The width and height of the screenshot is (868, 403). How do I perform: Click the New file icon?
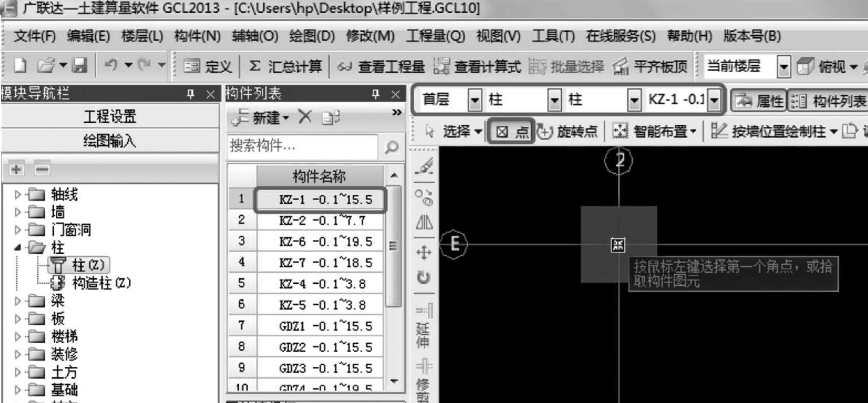20,67
